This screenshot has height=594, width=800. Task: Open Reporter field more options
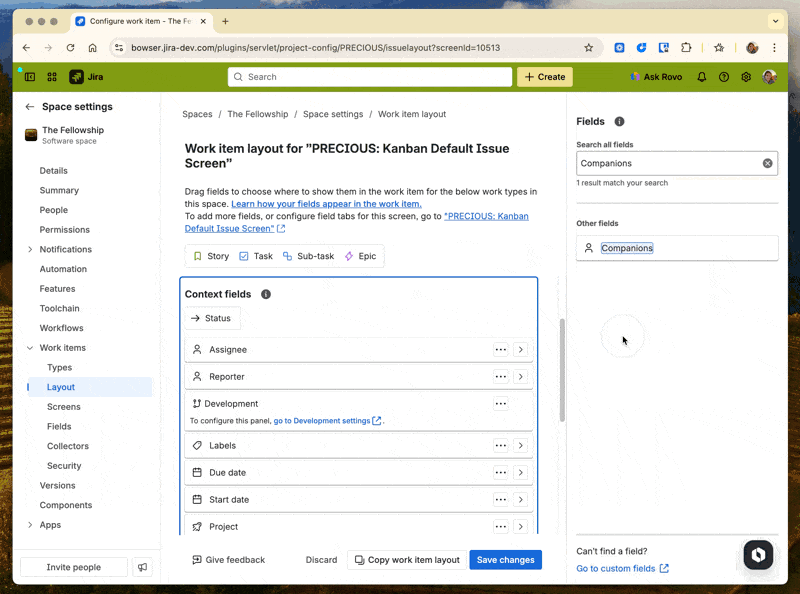pyautogui.click(x=501, y=377)
